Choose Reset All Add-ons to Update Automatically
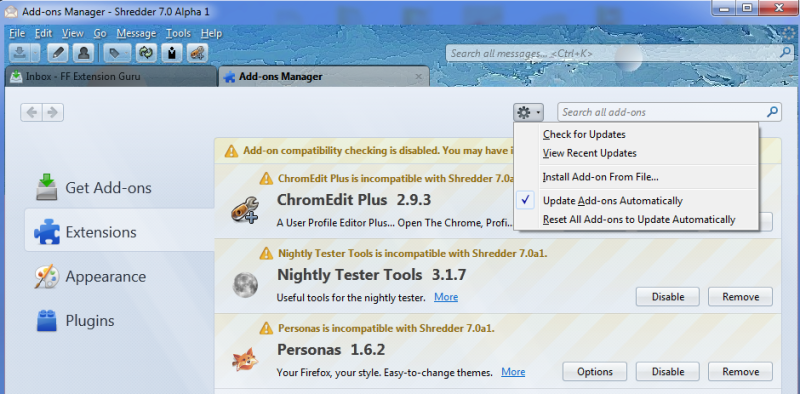Image resolution: width=800 pixels, height=394 pixels. tap(636, 220)
